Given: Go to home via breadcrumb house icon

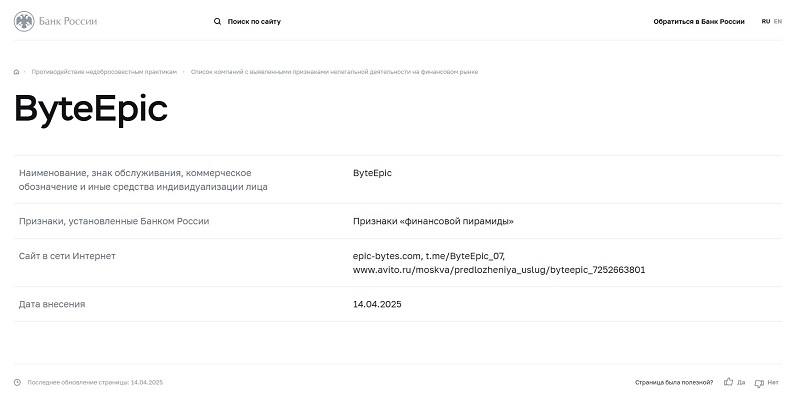Looking at the screenshot, I should click(16, 72).
